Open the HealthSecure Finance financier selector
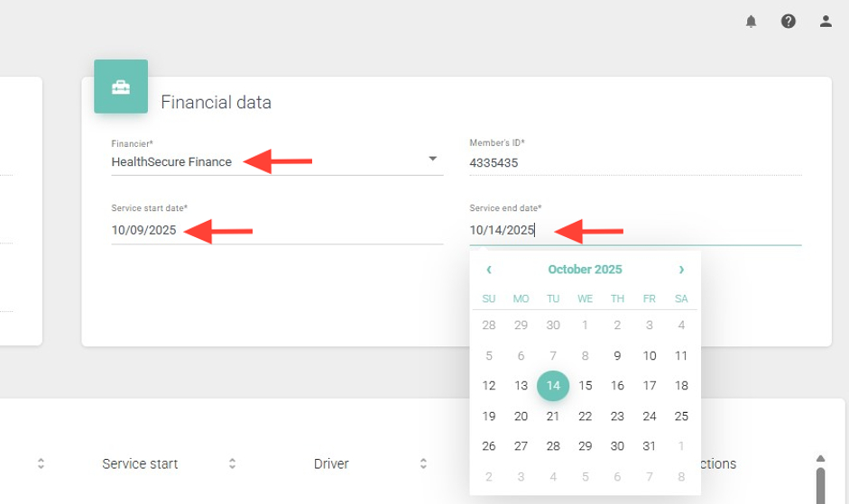849x504 pixels. pos(171,162)
